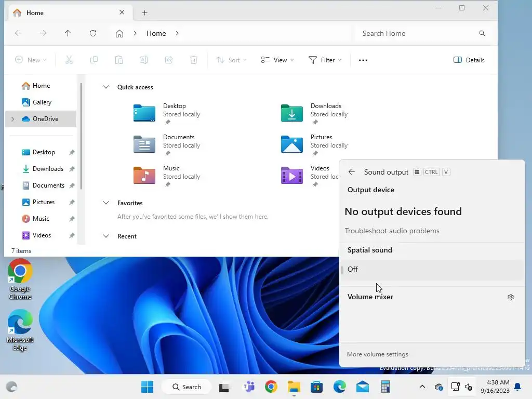Toggle the Details pane
Screen dimensions: 532x399
[x=469, y=60]
